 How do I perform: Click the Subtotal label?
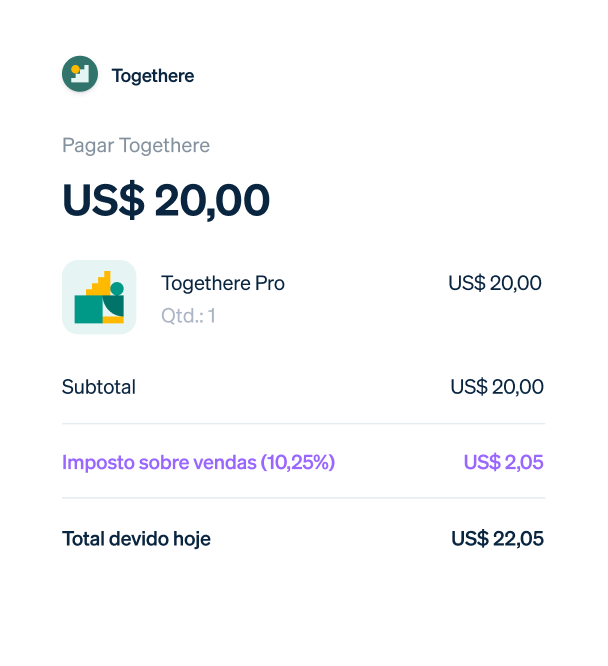(x=99, y=387)
